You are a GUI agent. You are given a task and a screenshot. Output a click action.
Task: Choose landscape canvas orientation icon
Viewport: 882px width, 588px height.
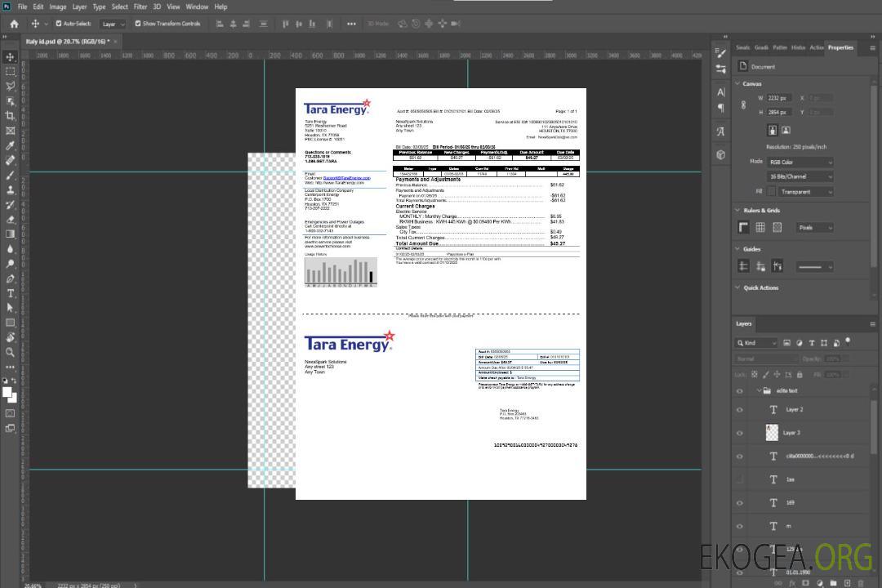pyautogui.click(x=786, y=130)
